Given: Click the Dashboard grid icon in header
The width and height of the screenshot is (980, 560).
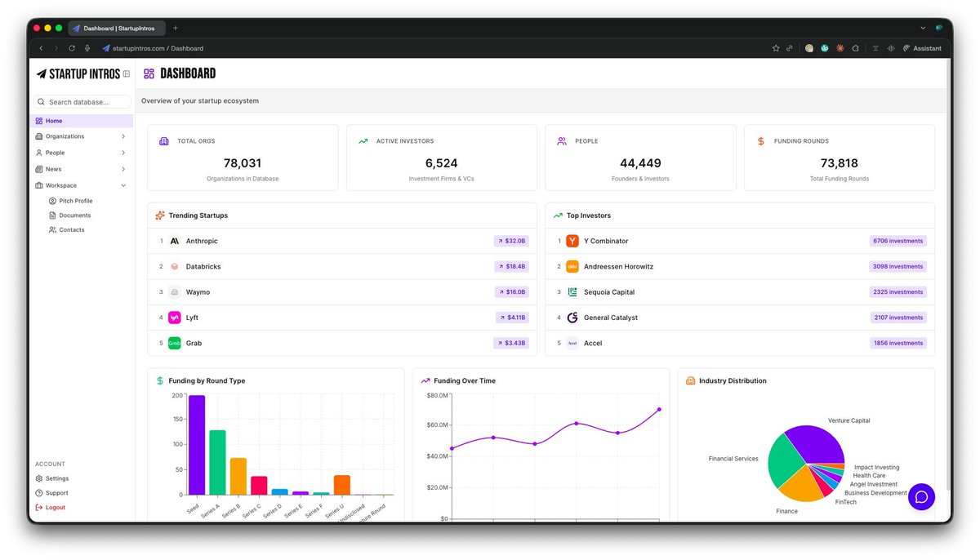Looking at the screenshot, I should tap(149, 73).
